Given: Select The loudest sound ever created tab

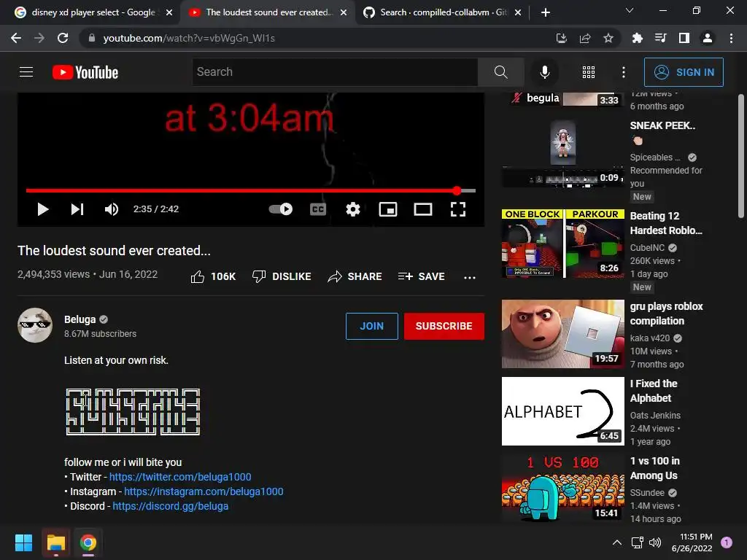Looking at the screenshot, I should [267, 12].
